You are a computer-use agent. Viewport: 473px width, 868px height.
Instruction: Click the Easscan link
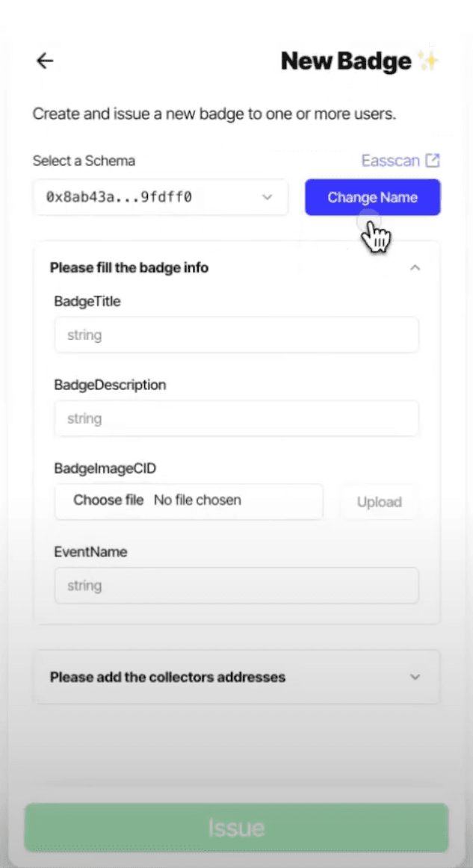391,160
